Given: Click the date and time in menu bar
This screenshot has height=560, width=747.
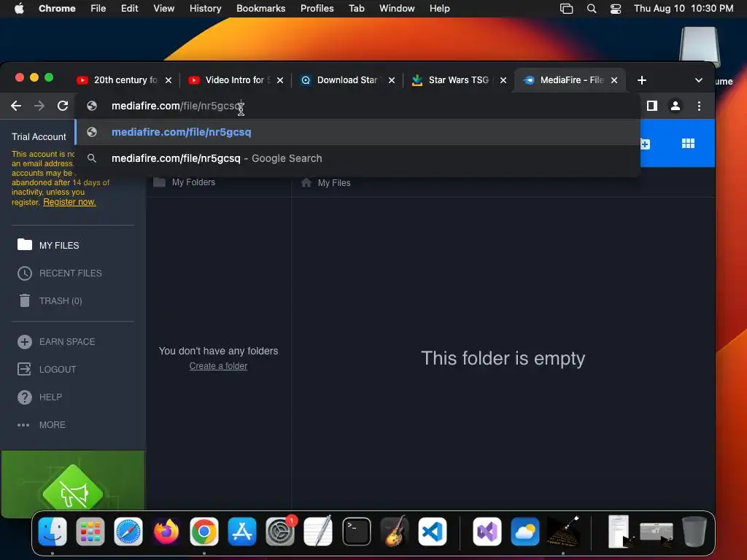Looking at the screenshot, I should coord(683,8).
